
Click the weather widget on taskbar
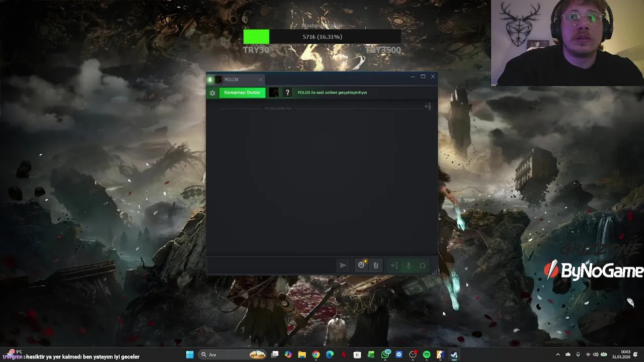14,352
